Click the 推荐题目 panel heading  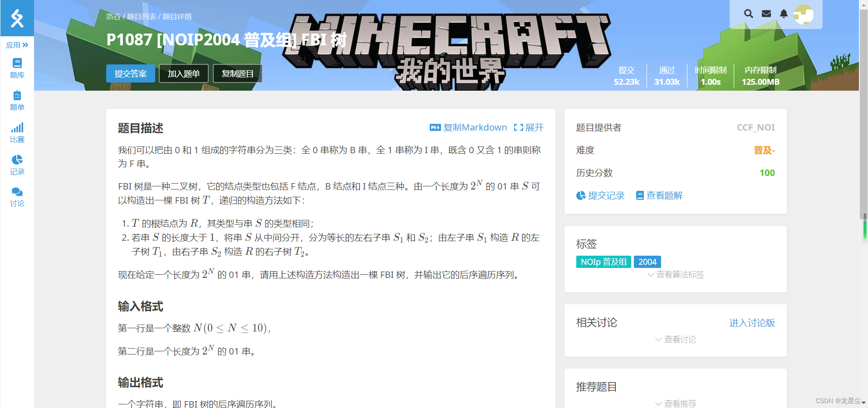(x=597, y=387)
